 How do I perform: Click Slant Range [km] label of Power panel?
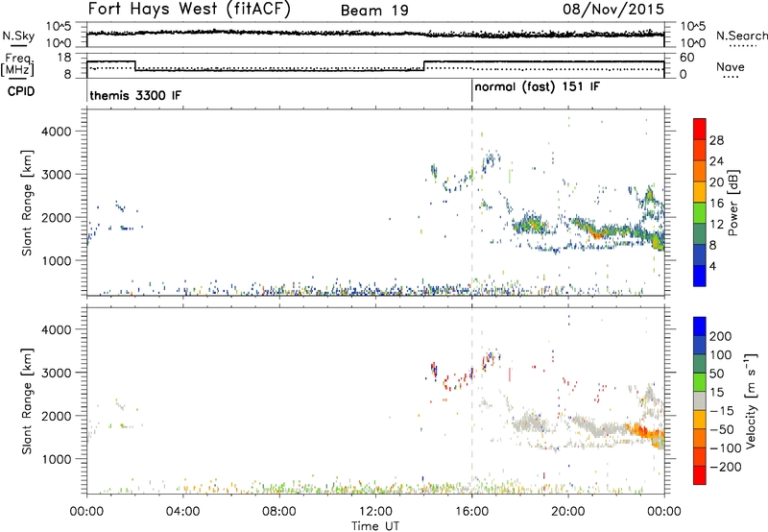[27, 203]
